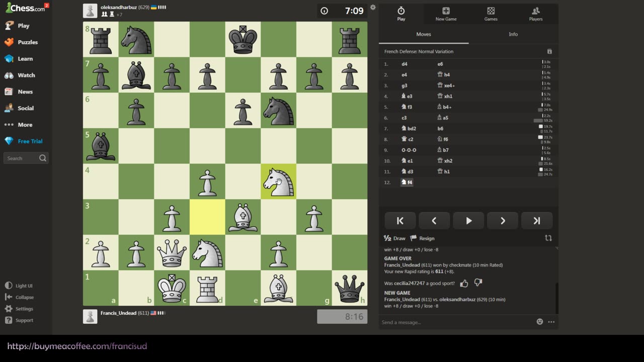Flip the board icon

click(x=548, y=238)
